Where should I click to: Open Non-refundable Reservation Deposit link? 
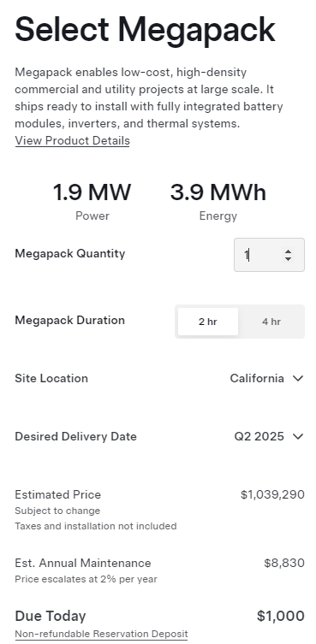click(x=101, y=634)
